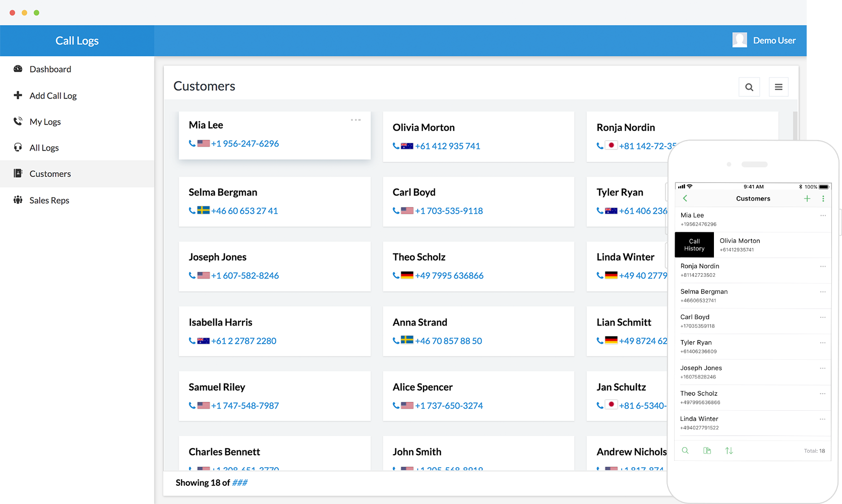Select Add Call Log in sidebar
The image size is (842, 504).
coord(53,96)
